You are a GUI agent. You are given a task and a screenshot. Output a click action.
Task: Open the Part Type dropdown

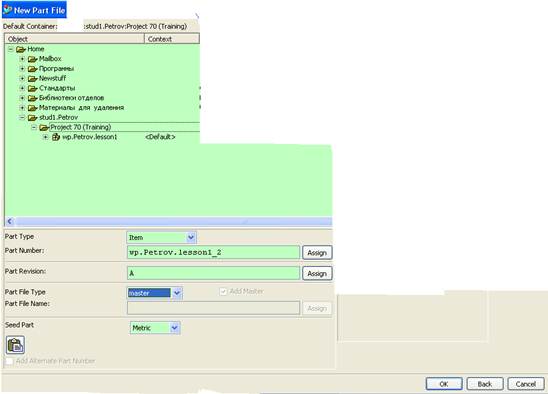pyautogui.click(x=191, y=238)
